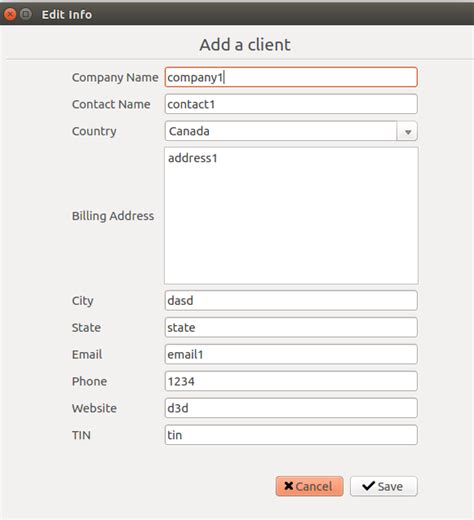Focus the Company Name field
Screen dimensions: 474x520
(291, 77)
